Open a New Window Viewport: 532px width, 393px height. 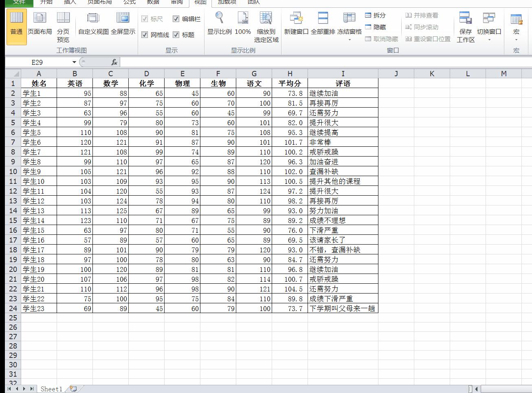point(296,18)
